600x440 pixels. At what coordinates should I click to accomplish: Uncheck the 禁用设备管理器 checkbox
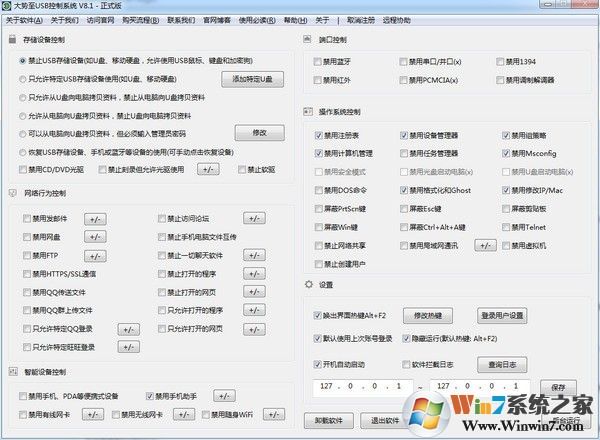point(404,135)
